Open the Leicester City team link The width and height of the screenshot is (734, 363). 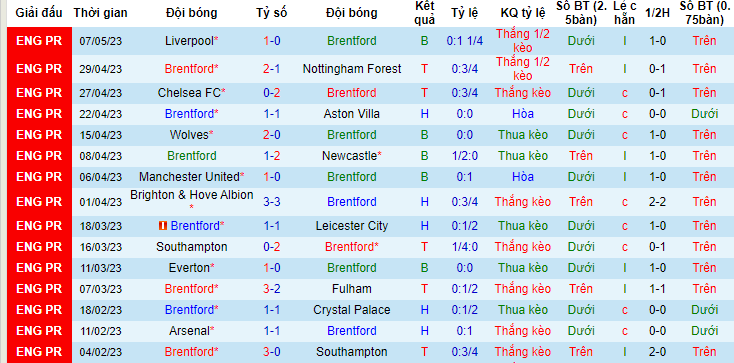352,226
